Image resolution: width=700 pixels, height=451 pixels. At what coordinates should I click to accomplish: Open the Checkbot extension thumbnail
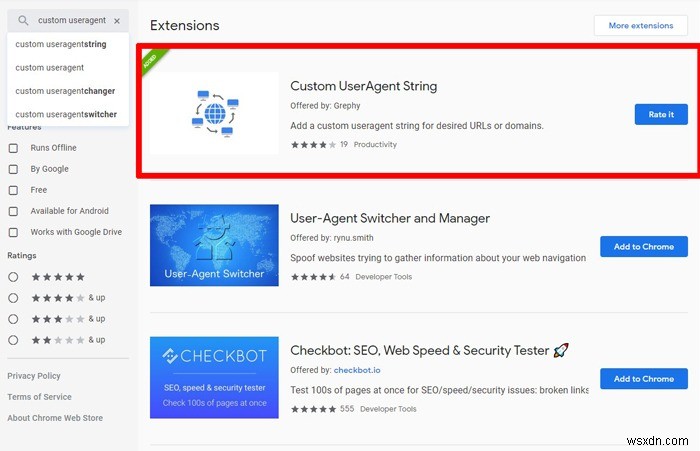(x=214, y=378)
